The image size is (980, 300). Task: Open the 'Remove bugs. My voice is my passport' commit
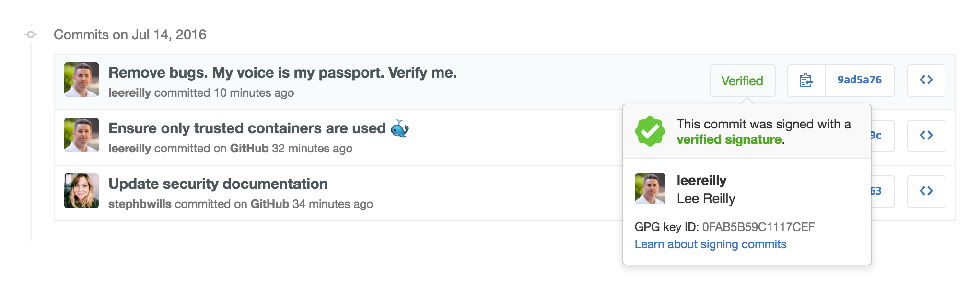pyautogui.click(x=282, y=73)
